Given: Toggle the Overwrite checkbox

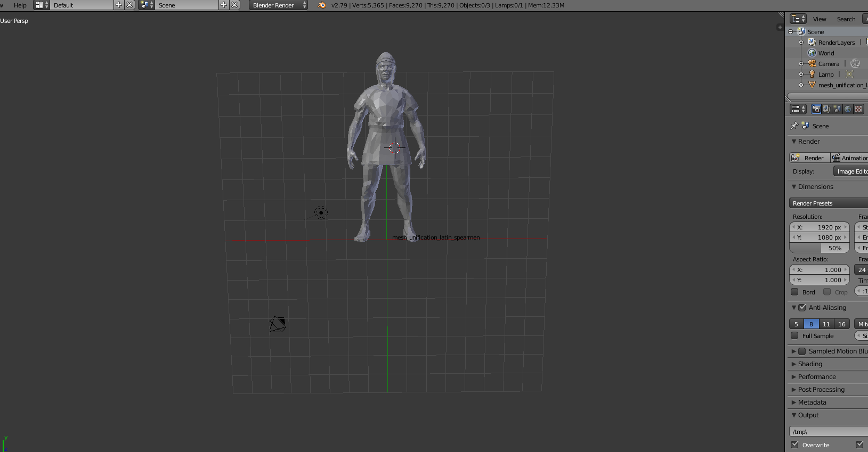Looking at the screenshot, I should coord(794,445).
